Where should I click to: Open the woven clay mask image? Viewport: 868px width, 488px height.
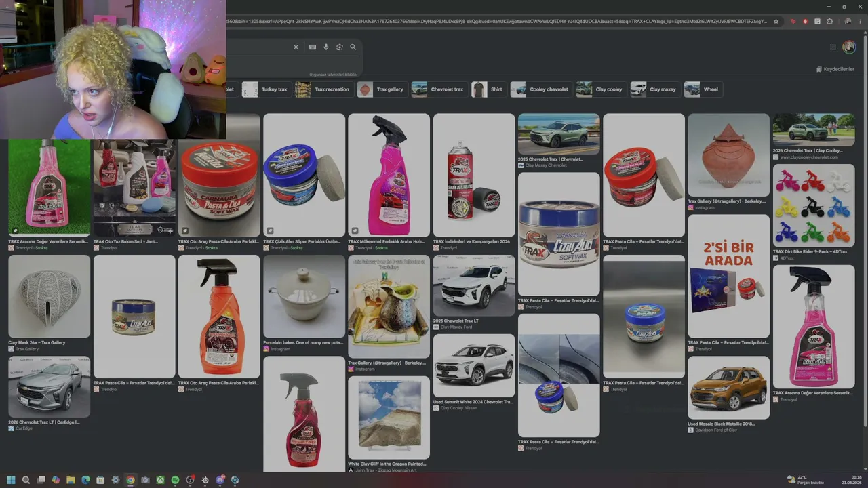point(49,296)
